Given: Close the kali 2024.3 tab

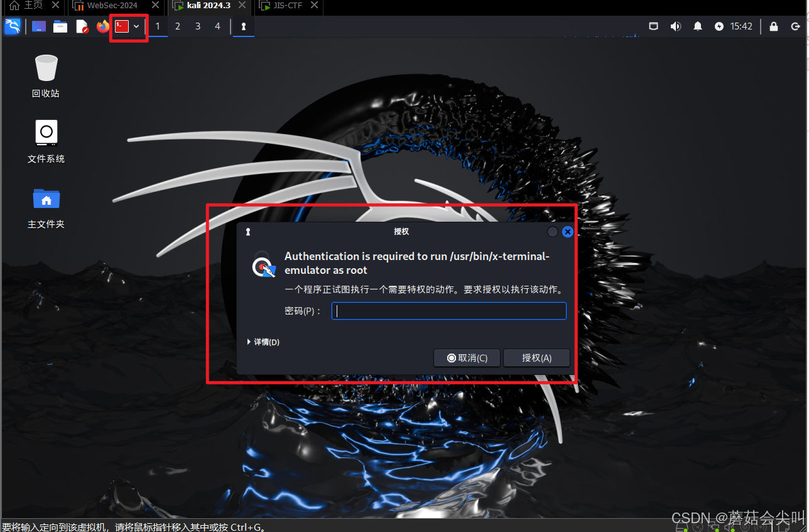Looking at the screenshot, I should click(x=242, y=6).
